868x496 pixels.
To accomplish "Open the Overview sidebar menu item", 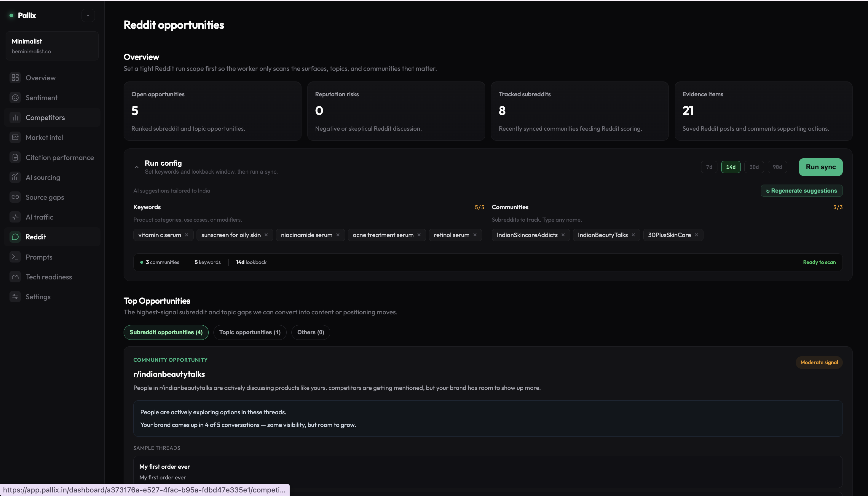I will coord(52,78).
